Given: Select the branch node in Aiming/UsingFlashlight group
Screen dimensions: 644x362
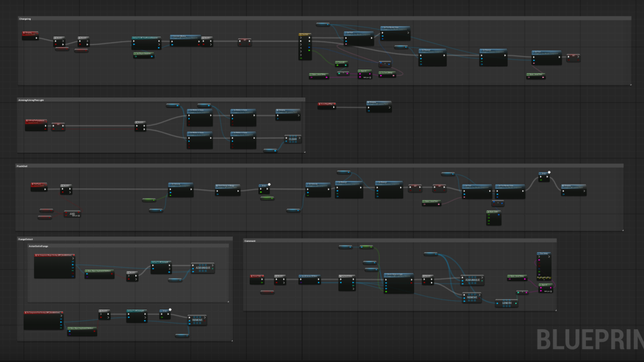Looking at the screenshot, I should click(140, 126).
